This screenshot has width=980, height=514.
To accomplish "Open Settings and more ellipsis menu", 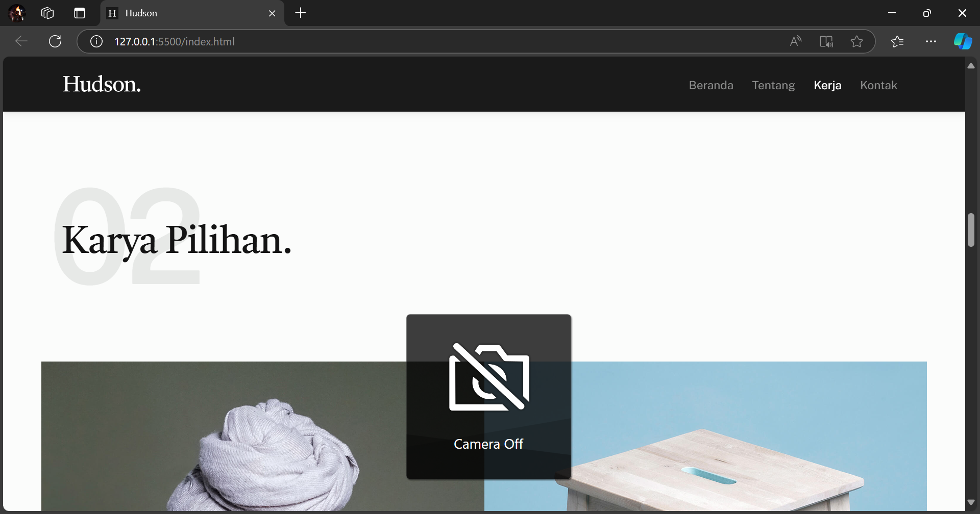I will (930, 41).
